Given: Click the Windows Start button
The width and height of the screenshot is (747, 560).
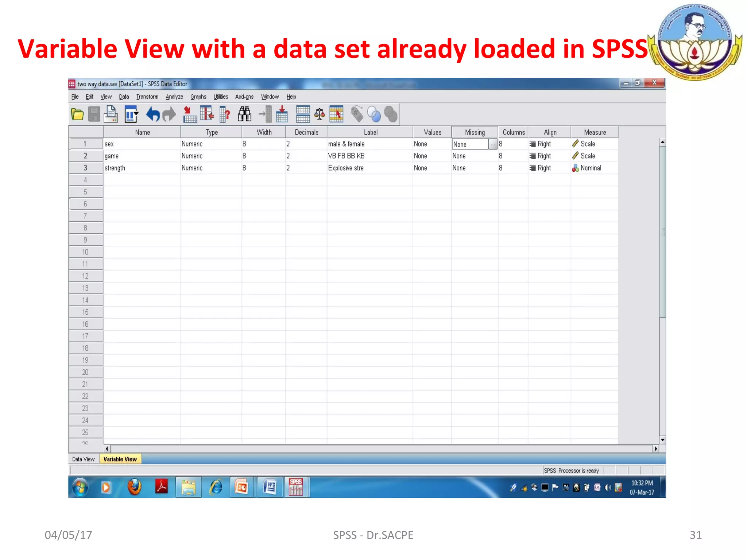Looking at the screenshot, I should (x=80, y=487).
